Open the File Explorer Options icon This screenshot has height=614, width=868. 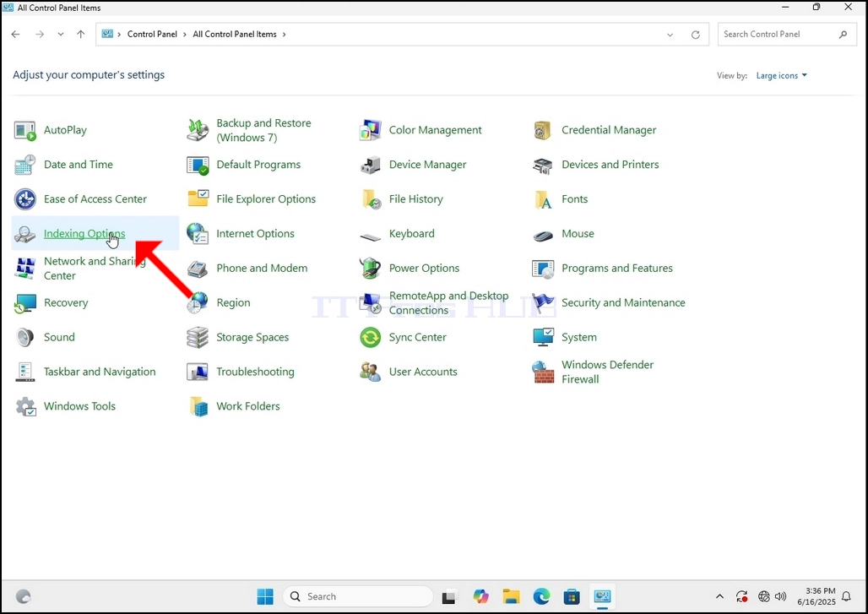point(198,198)
